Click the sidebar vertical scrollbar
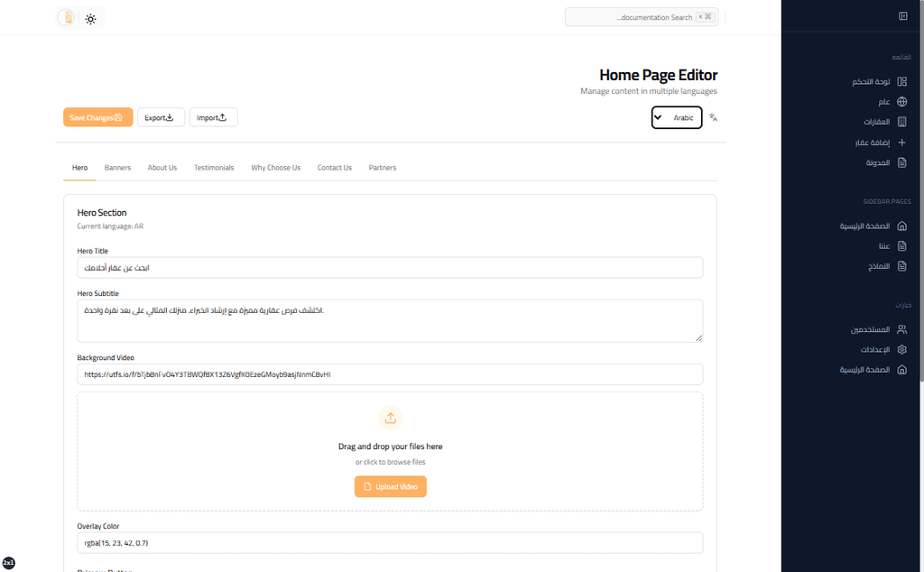 tap(921, 191)
